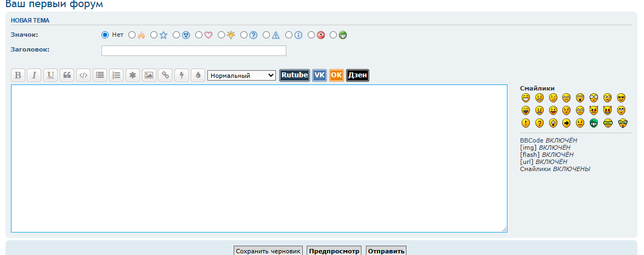644x255 pixels.
Task: Apply underline formatting to text
Action: click(x=50, y=75)
